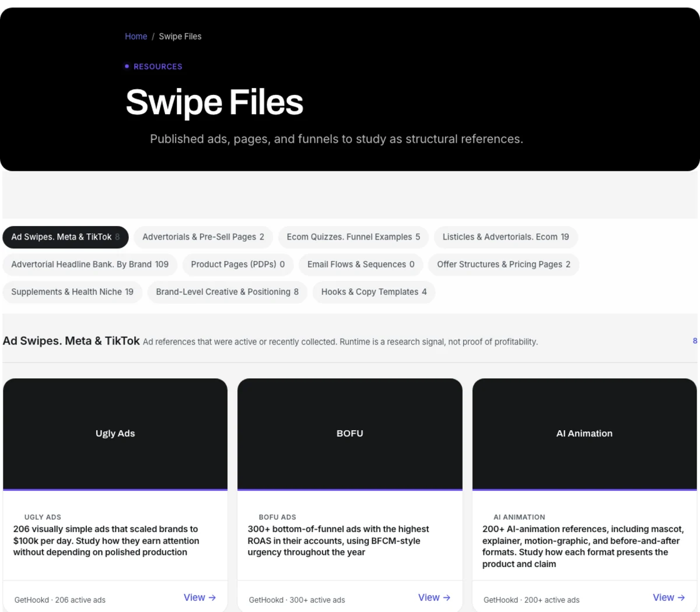Viewport: 700px width, 612px height.
Task: Click the Ad Swipes. Meta & TikTok section heading
Action: [x=71, y=341]
